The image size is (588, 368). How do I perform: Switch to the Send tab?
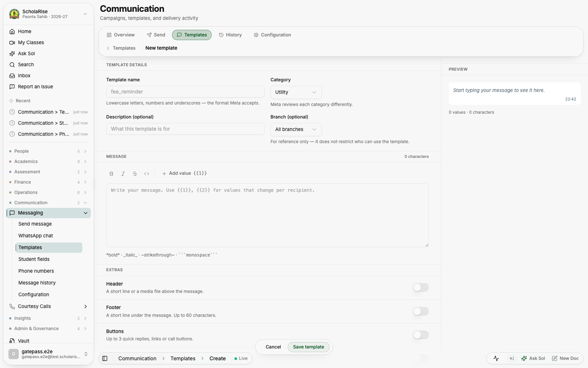(156, 35)
